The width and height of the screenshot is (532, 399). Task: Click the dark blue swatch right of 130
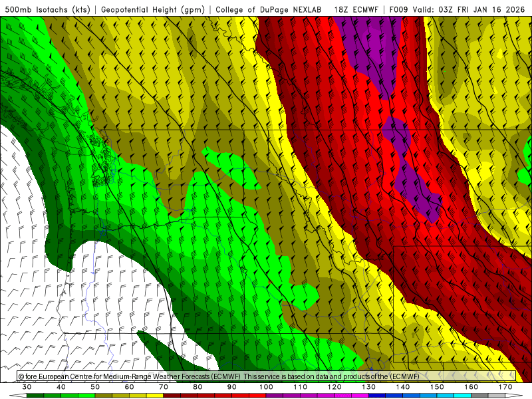(377, 396)
